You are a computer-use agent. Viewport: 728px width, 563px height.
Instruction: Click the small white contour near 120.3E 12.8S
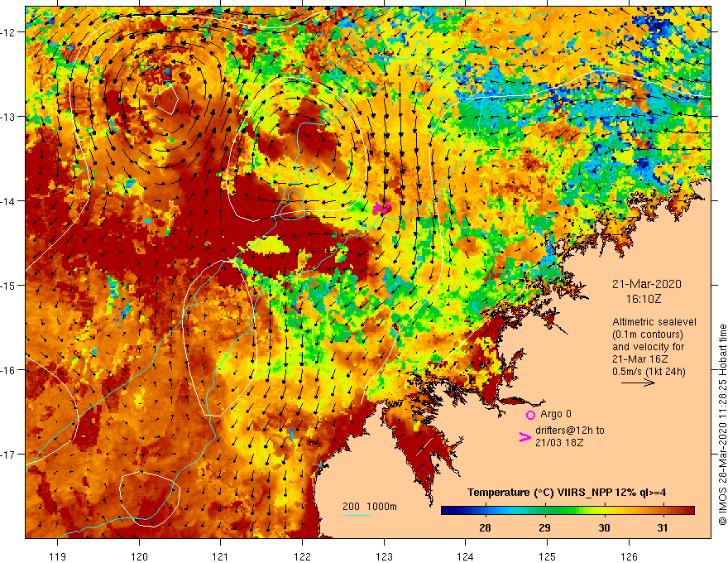point(166,99)
